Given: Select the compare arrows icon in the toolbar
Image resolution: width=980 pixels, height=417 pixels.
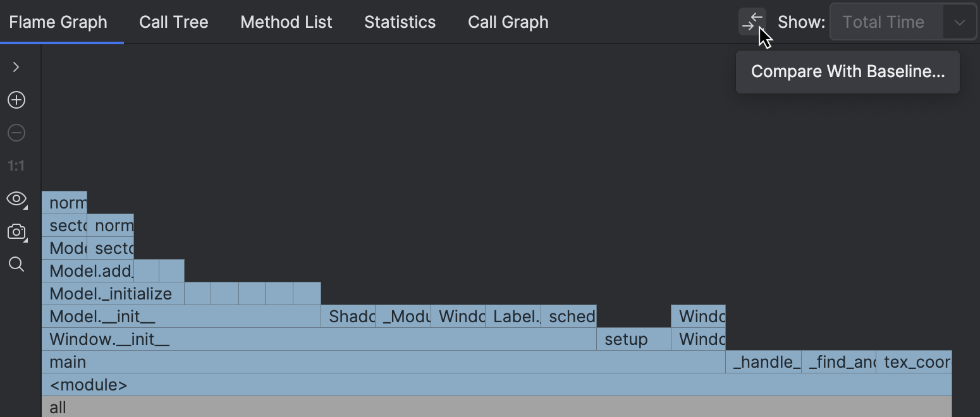Looking at the screenshot, I should [x=752, y=21].
